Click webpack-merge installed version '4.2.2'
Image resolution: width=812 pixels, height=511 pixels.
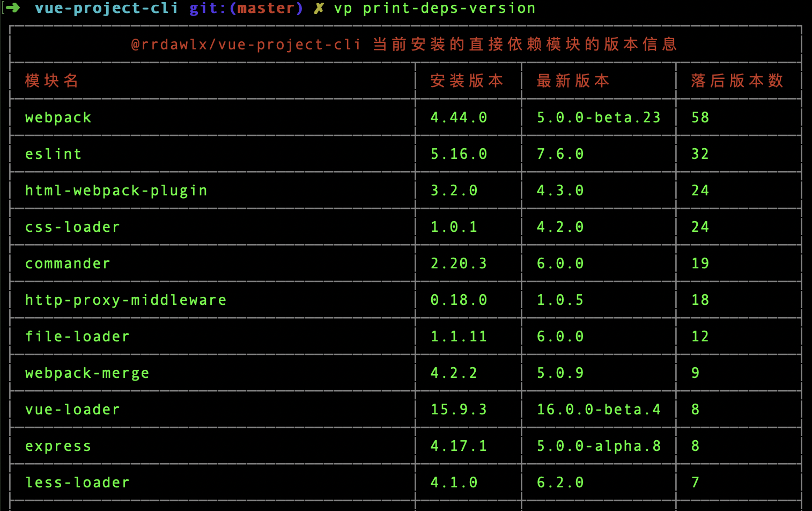tap(454, 373)
